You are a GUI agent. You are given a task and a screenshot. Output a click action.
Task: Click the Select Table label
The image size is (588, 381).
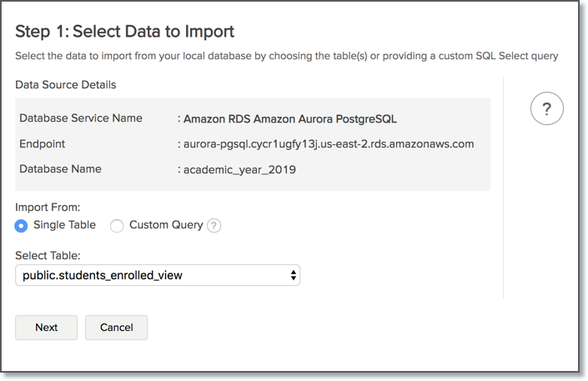(48, 255)
